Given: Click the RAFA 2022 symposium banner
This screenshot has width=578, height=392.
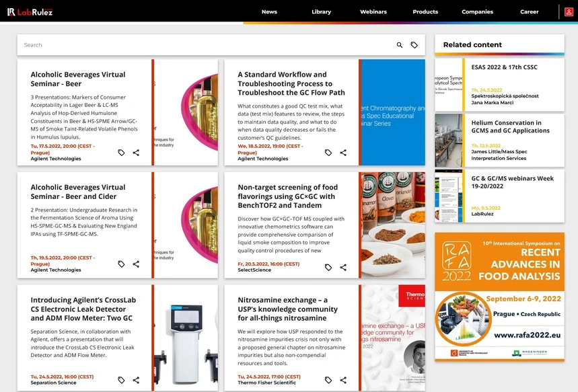Looking at the screenshot, I should click(499, 297).
